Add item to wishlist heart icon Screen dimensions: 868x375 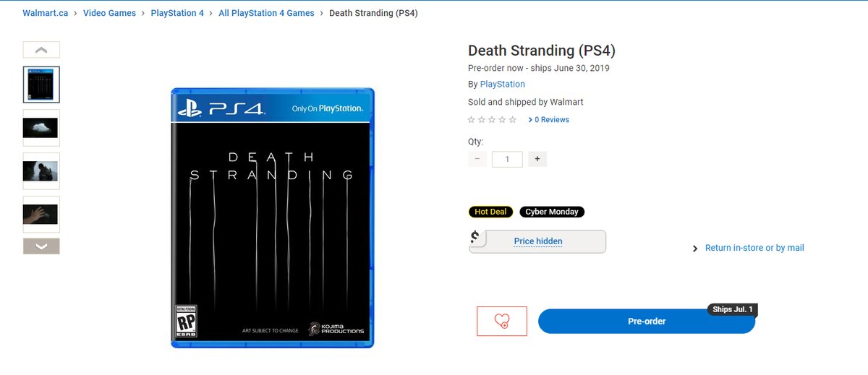[501, 322]
